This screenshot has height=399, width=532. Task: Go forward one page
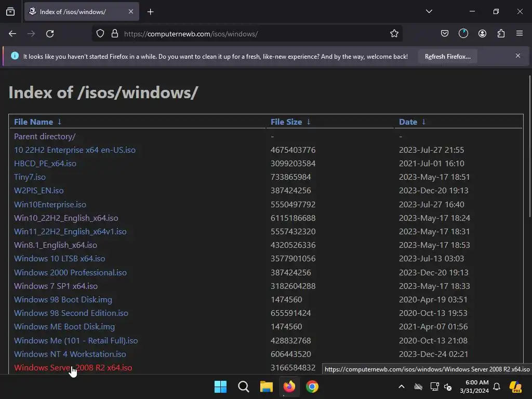(31, 34)
